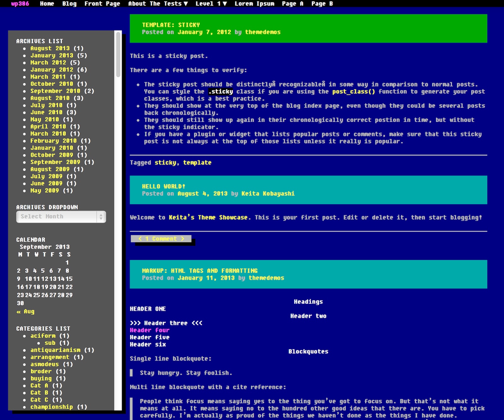The width and height of the screenshot is (504, 420).
Task: Select the template tag link
Action: tap(197, 163)
